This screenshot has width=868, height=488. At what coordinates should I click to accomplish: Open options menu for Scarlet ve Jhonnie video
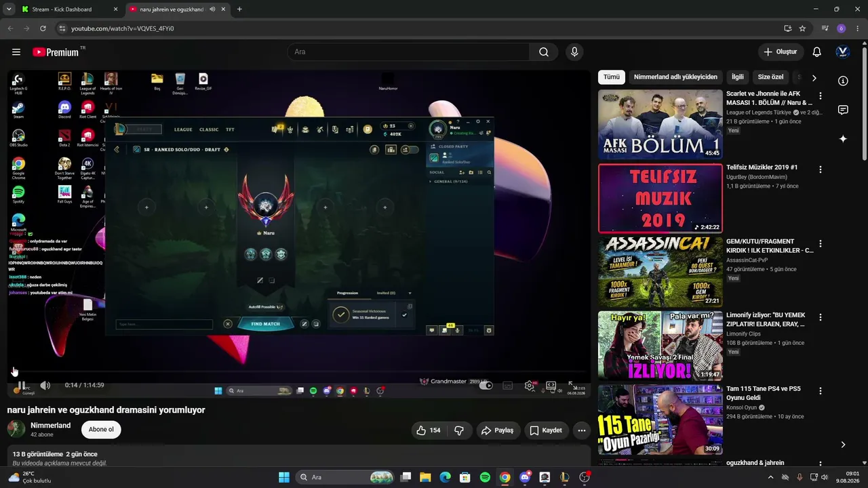click(821, 96)
